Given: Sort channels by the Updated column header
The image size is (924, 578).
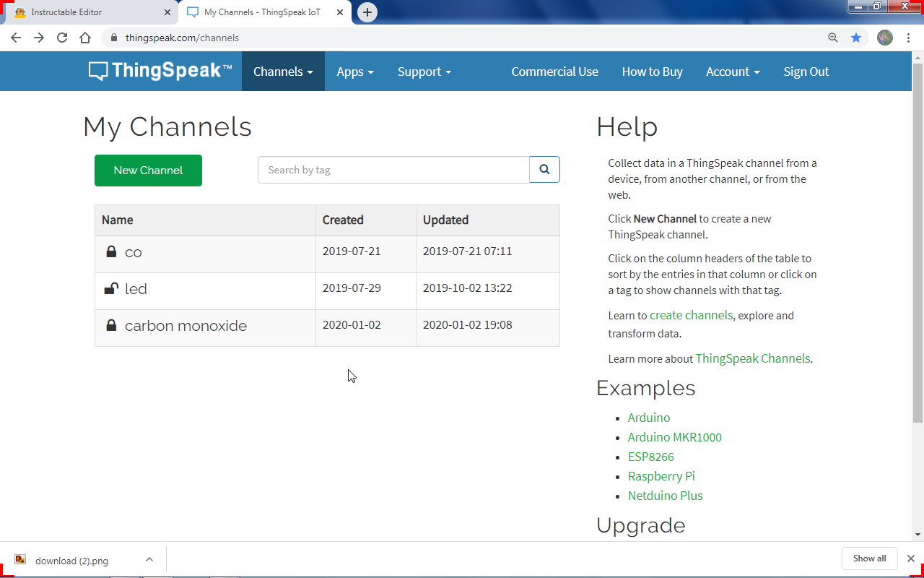Looking at the screenshot, I should pyautogui.click(x=445, y=220).
